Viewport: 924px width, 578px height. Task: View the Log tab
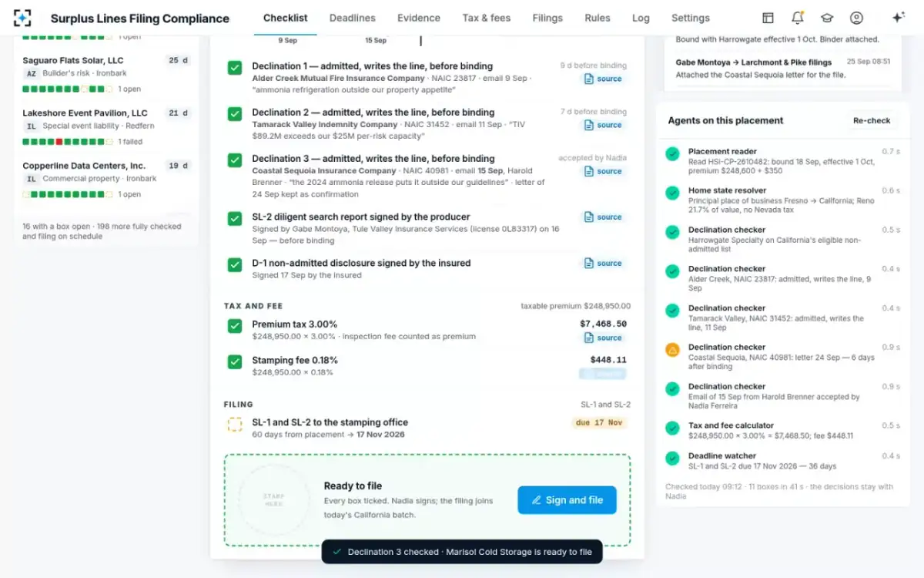641,18
